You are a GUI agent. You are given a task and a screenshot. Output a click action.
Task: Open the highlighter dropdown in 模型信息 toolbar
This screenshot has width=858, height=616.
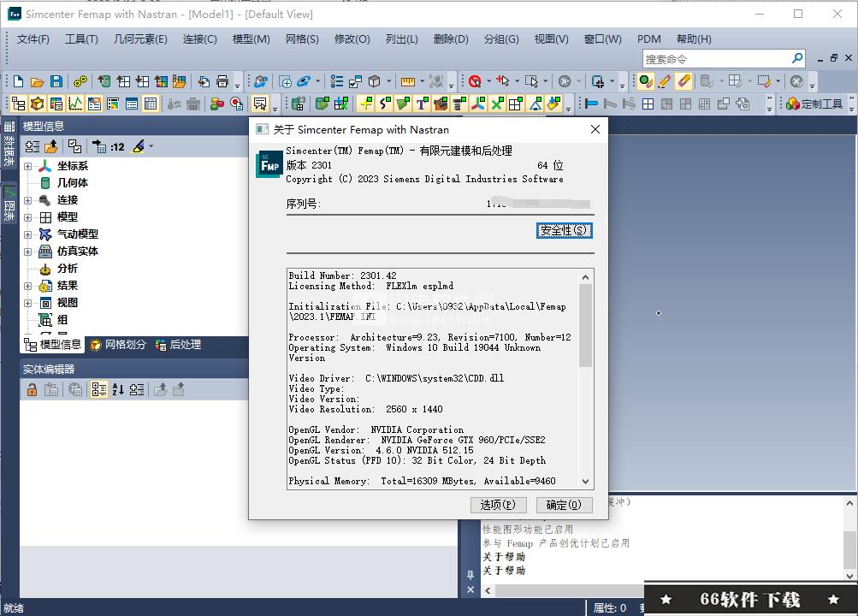tap(151, 146)
